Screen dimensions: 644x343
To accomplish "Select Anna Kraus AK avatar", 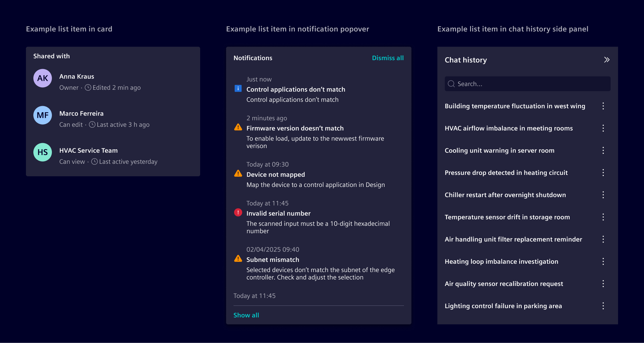I will (43, 78).
